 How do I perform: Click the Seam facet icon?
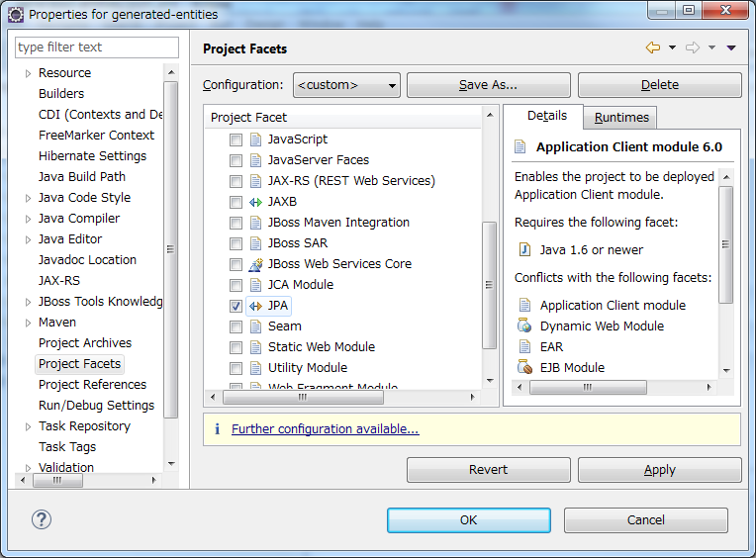[255, 326]
